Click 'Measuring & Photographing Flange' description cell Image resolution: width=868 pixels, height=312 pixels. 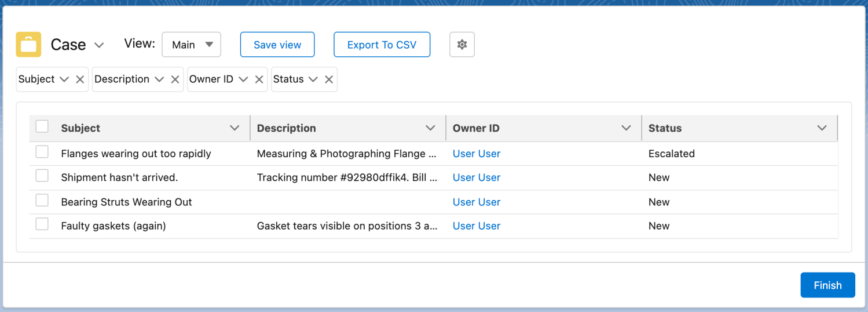(347, 154)
